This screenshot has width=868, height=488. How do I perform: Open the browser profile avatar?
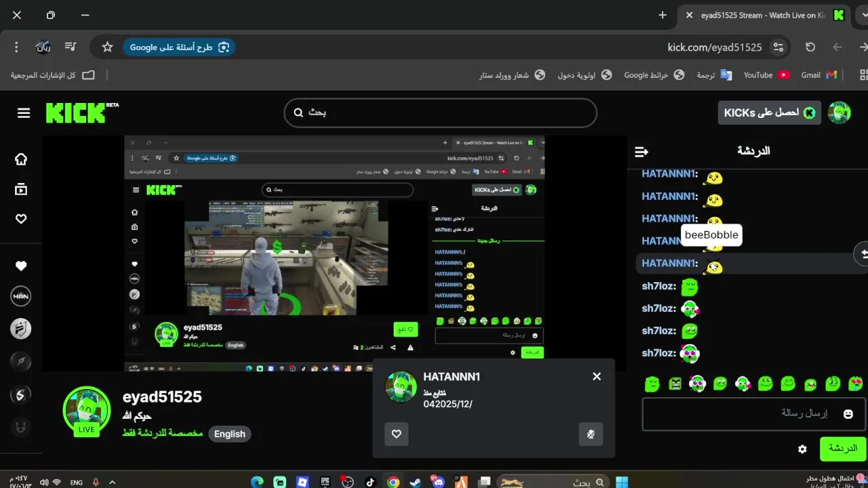click(43, 47)
